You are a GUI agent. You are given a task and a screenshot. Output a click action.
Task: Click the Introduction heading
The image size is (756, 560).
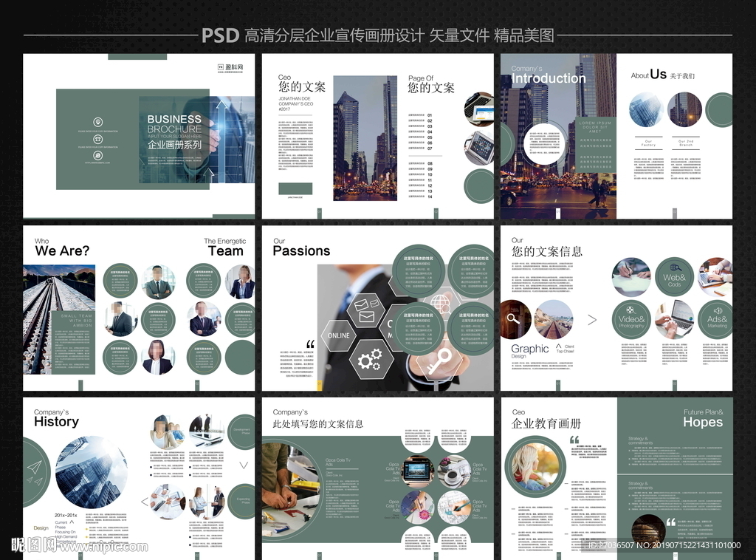tap(549, 78)
